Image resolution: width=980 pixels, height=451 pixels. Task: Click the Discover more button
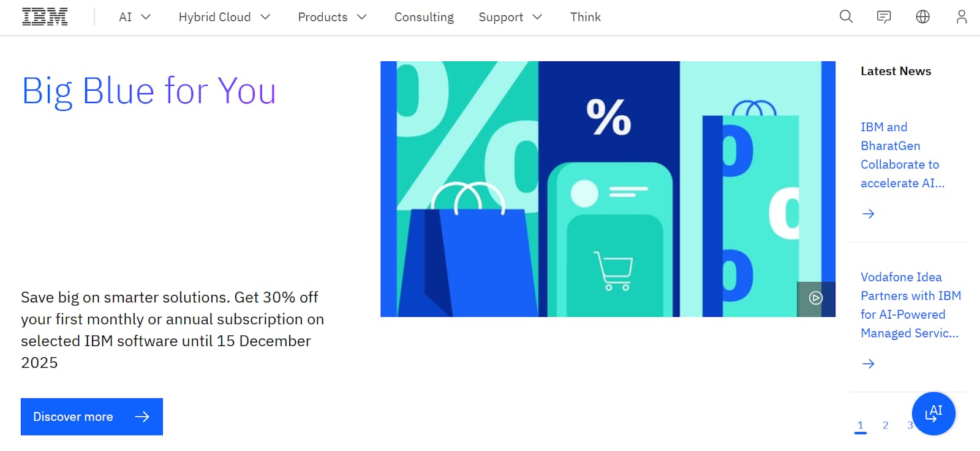[x=91, y=417]
